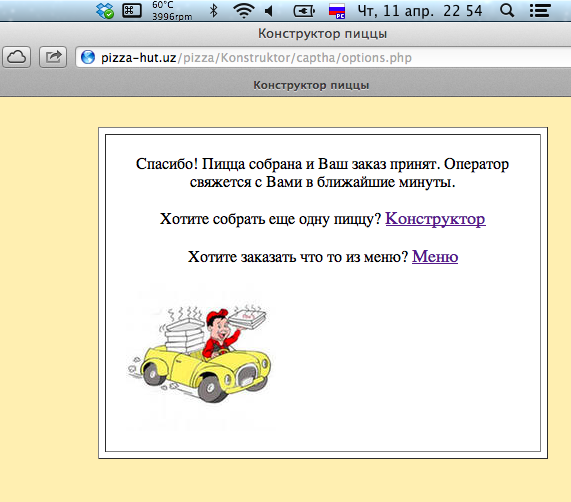
Task: Click the Конструктор пиццы window title
Action: click(322, 33)
